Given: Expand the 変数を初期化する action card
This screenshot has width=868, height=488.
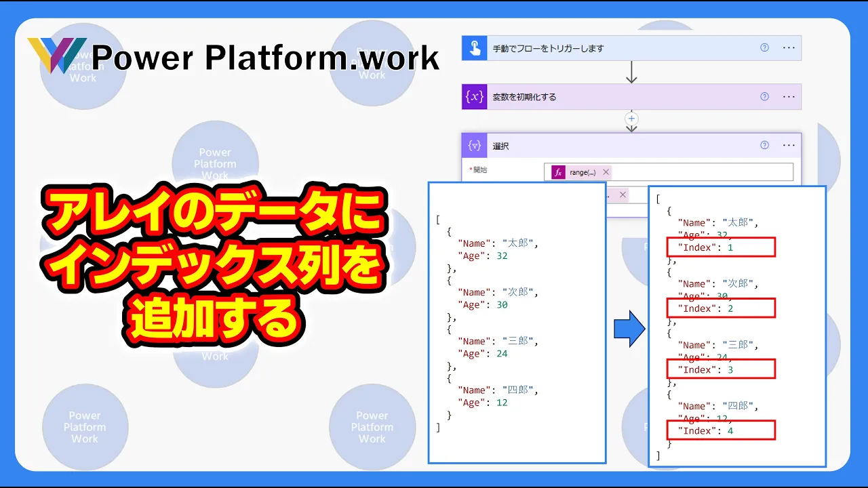Looking at the screenshot, I should pos(631,97).
